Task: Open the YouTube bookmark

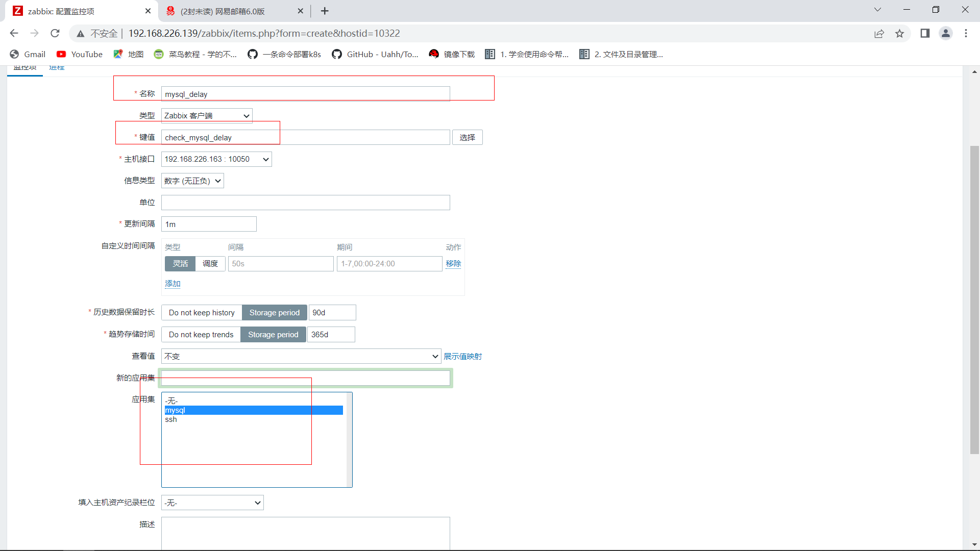Action: (x=79, y=55)
